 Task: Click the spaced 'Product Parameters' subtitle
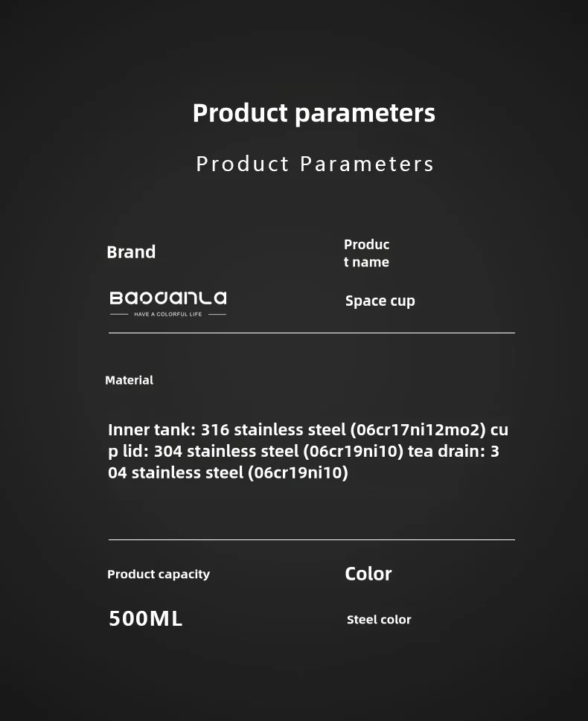click(x=315, y=164)
